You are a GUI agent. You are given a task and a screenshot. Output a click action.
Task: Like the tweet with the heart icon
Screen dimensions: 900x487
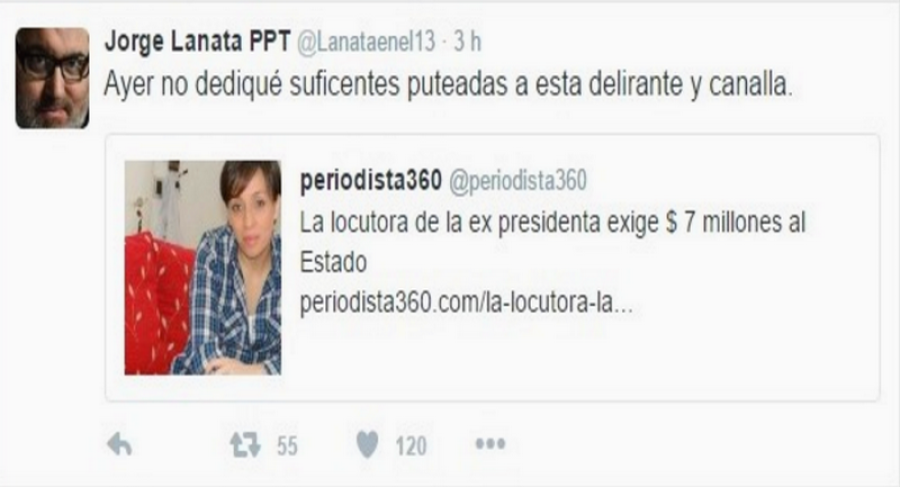[367, 445]
